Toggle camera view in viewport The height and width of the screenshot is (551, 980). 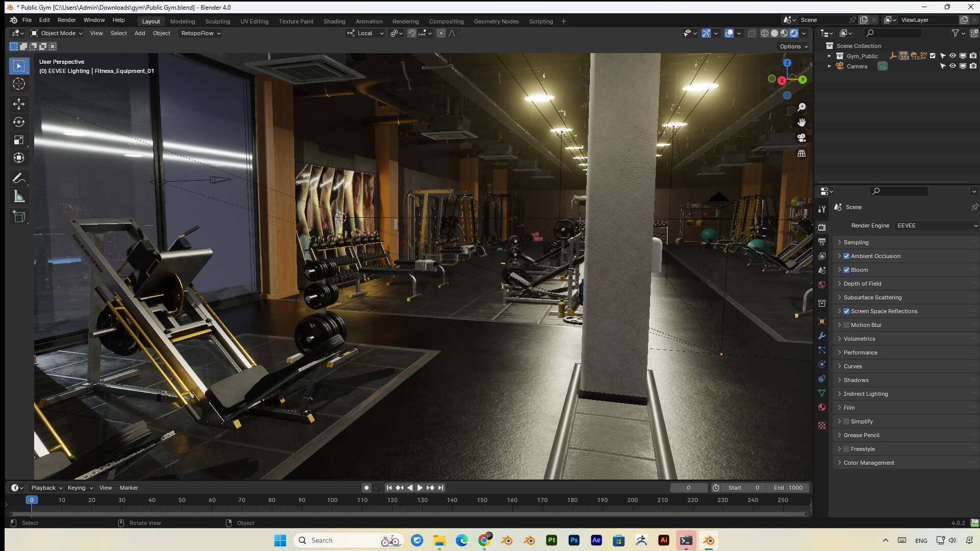802,138
